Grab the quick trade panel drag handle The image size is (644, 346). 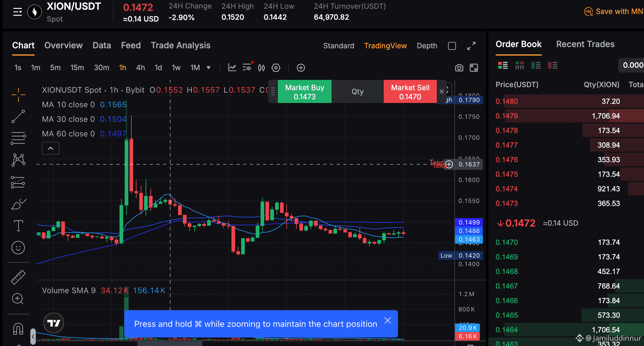[x=273, y=91]
